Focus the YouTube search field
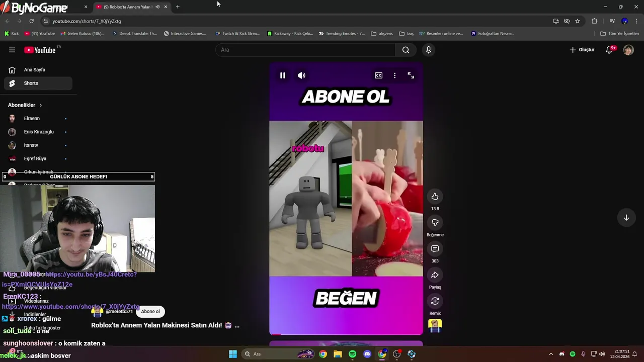Image resolution: width=644 pixels, height=362 pixels. click(x=305, y=50)
